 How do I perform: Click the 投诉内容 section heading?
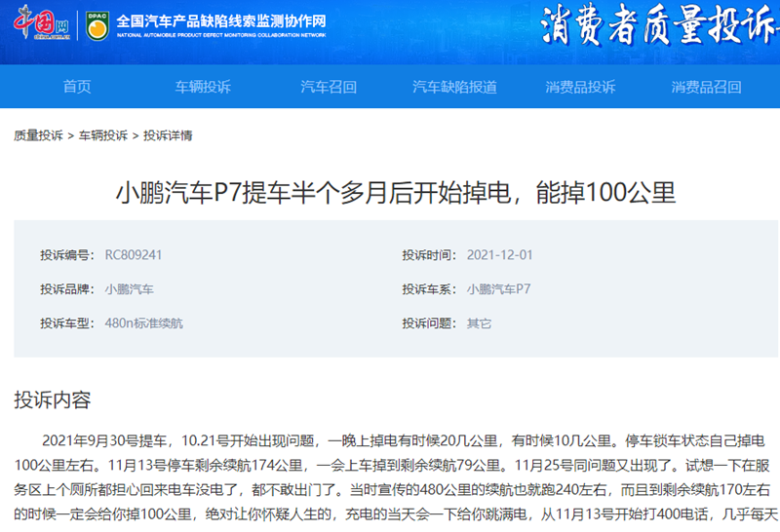(x=53, y=399)
